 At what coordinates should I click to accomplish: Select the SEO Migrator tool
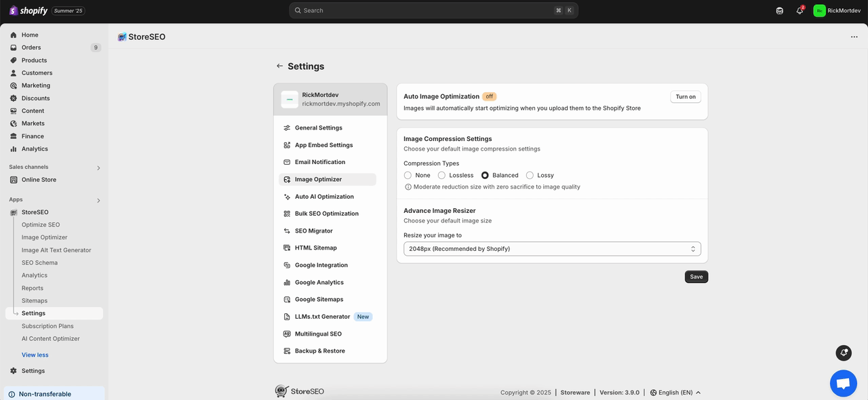pos(313,231)
